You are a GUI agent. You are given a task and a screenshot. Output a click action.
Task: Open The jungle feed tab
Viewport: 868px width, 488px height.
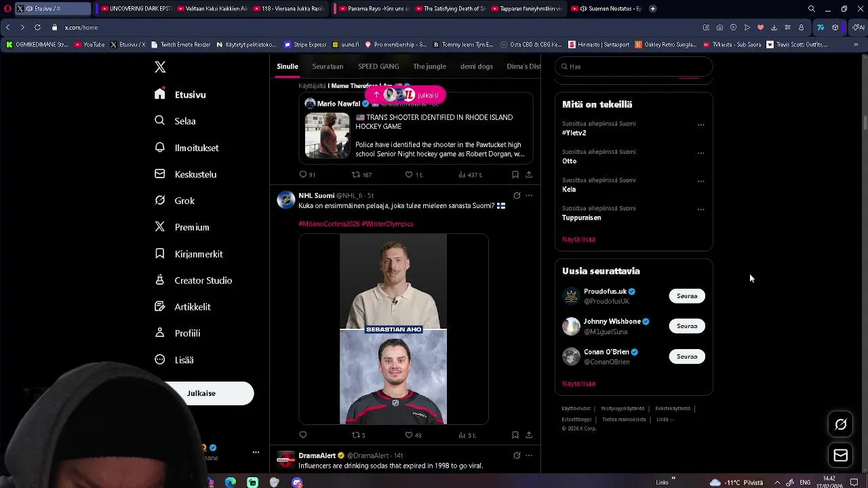coord(429,66)
